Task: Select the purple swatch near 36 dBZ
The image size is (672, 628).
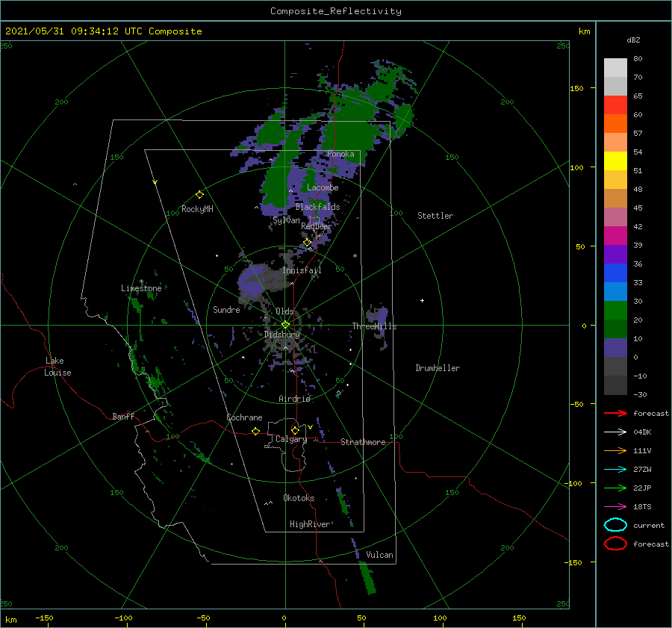Action: click(x=615, y=254)
